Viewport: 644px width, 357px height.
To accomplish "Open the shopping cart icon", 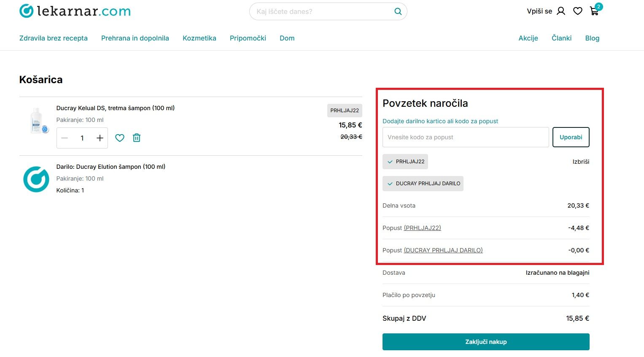I will pyautogui.click(x=594, y=11).
